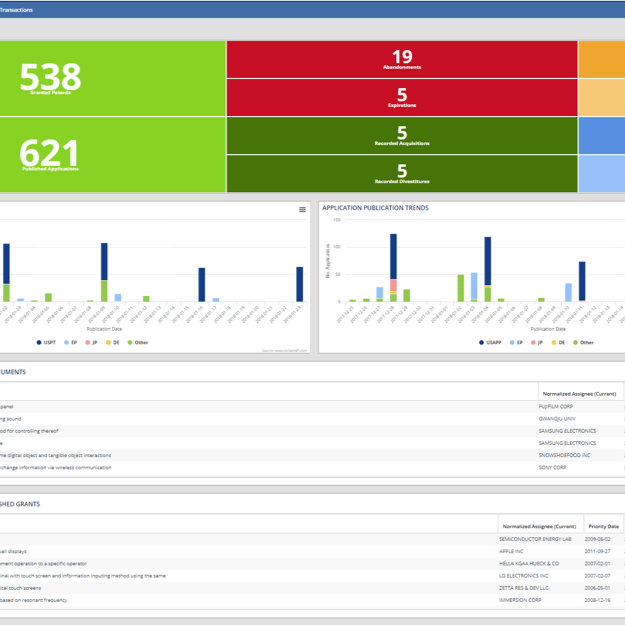Screen dimensions: 625x625
Task: Click the Application Publication Trends chart title
Action: (375, 208)
